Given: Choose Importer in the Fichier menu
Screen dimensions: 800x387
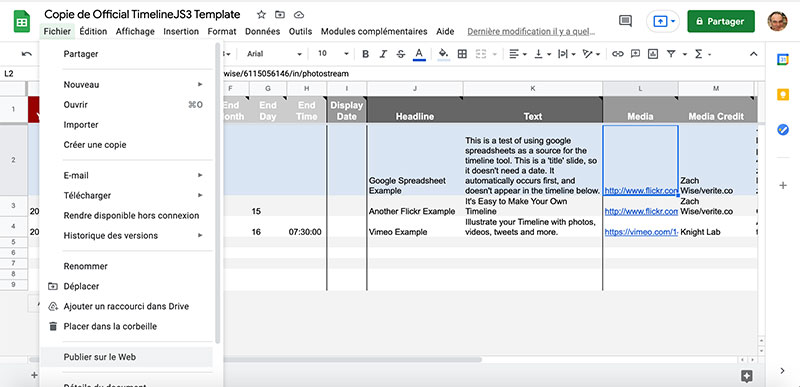Looking at the screenshot, I should coord(126,124).
